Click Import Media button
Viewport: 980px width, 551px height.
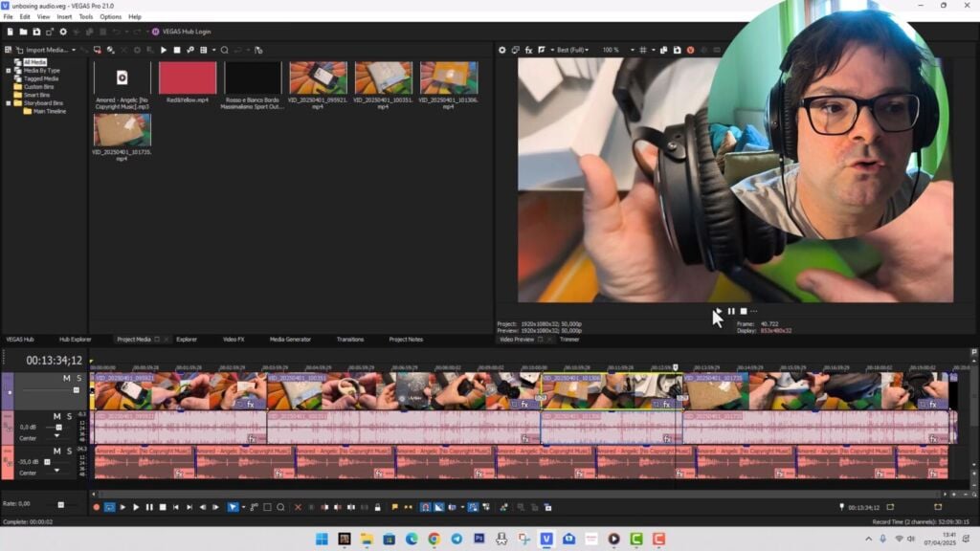(x=42, y=50)
